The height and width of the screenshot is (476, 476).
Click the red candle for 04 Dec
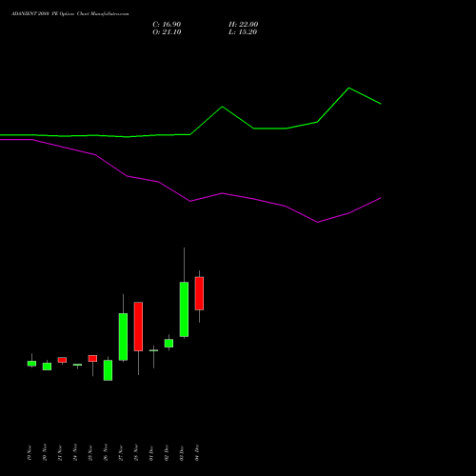199,293
